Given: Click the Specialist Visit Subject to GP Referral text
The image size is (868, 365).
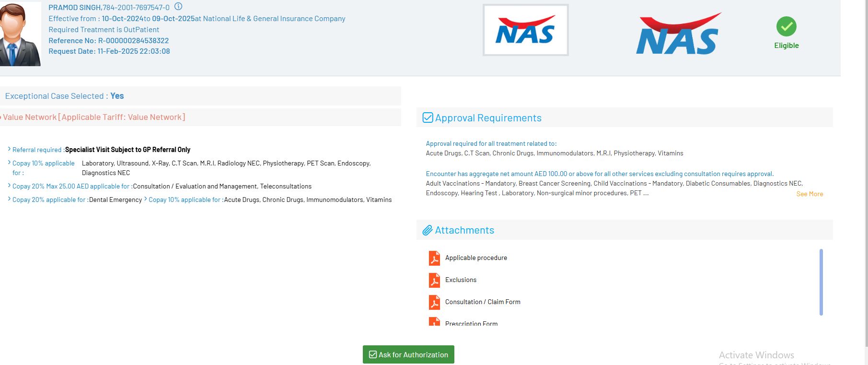Looking at the screenshot, I should [x=127, y=150].
